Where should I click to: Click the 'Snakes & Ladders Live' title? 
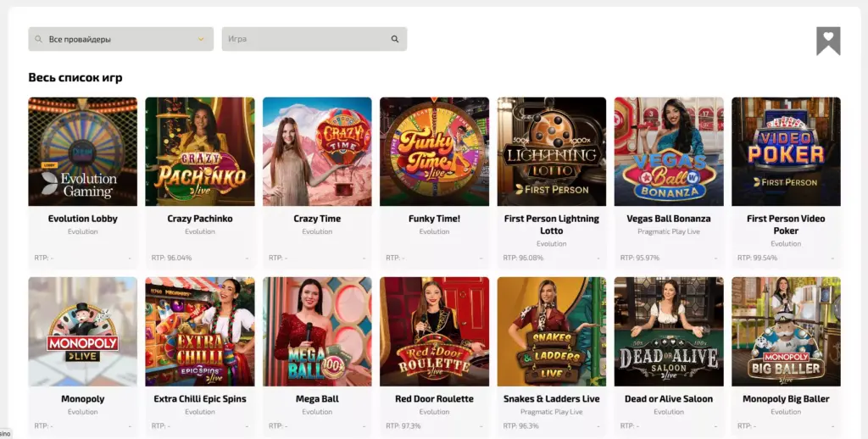pyautogui.click(x=551, y=398)
